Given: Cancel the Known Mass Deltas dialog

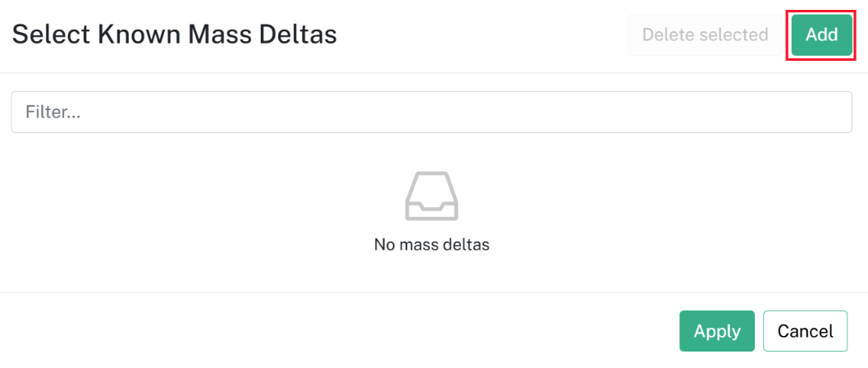Looking at the screenshot, I should click(805, 331).
